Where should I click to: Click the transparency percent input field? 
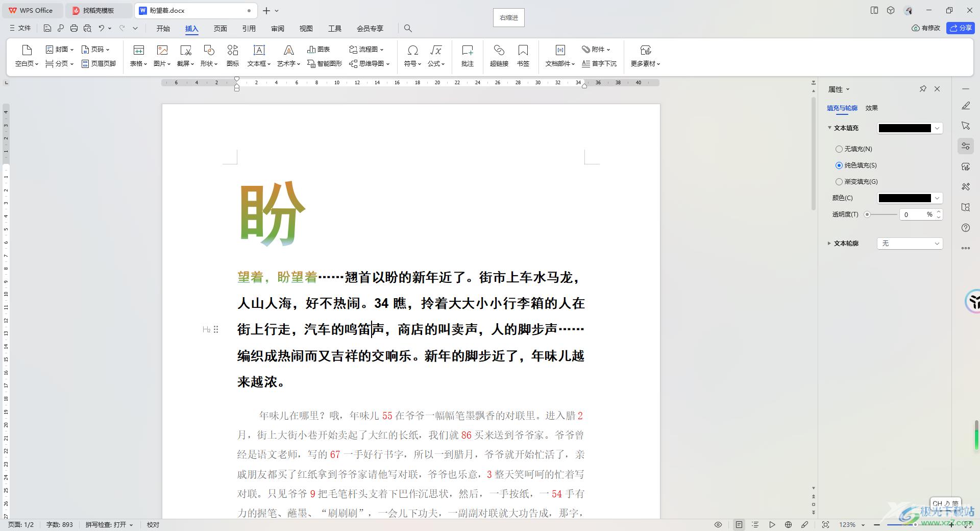tap(913, 214)
